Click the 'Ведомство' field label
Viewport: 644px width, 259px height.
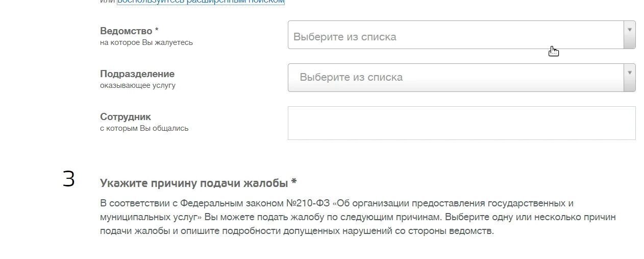click(x=127, y=31)
